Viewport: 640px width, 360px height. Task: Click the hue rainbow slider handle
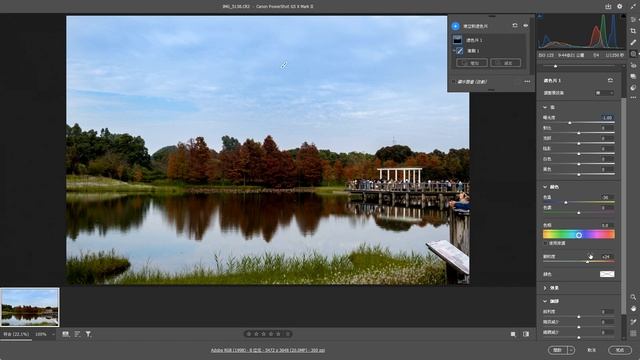pyautogui.click(x=579, y=235)
